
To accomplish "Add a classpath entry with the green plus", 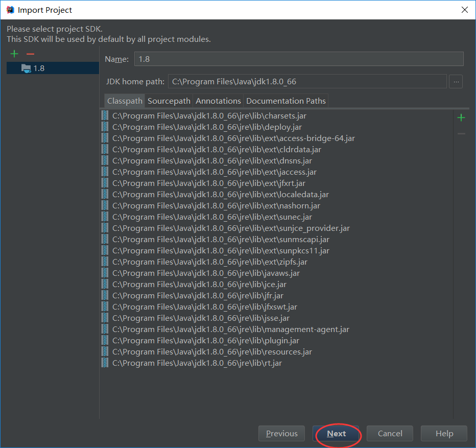I will click(461, 117).
